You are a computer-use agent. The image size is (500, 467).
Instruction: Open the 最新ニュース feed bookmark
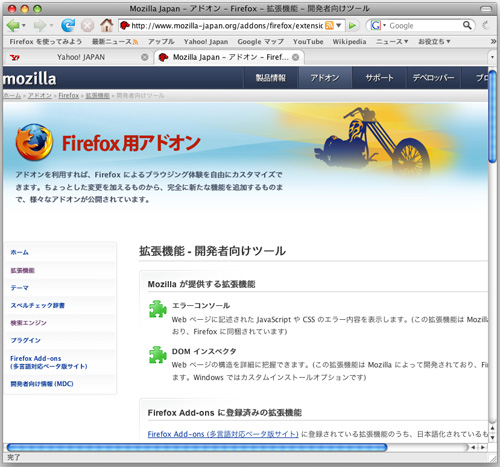point(115,42)
